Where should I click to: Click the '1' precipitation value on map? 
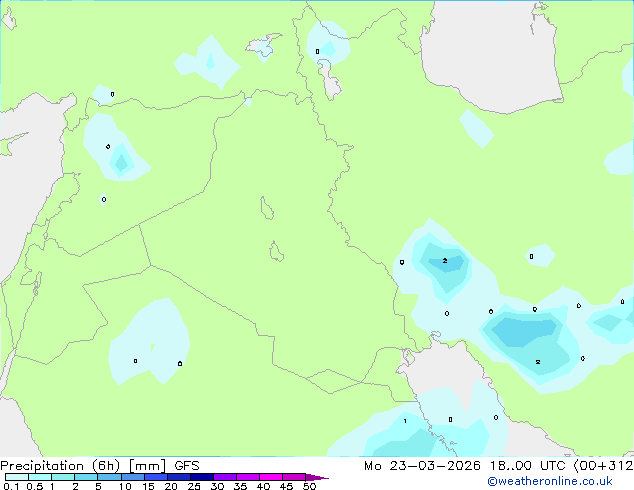point(405,421)
